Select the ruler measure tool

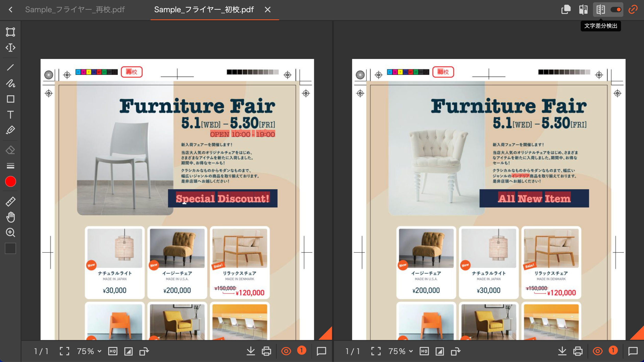coord(10,201)
